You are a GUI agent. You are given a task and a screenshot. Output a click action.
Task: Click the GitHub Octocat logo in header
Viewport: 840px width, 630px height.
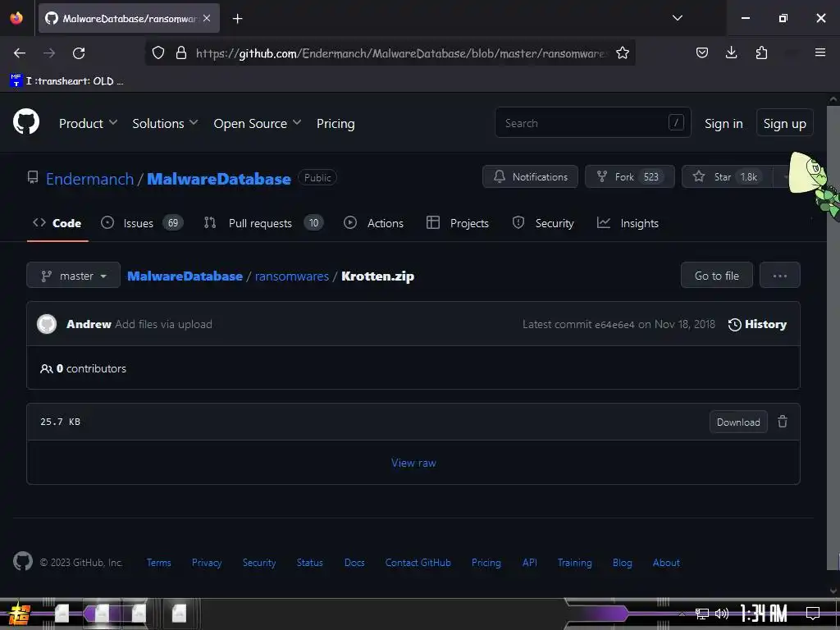pyautogui.click(x=26, y=122)
